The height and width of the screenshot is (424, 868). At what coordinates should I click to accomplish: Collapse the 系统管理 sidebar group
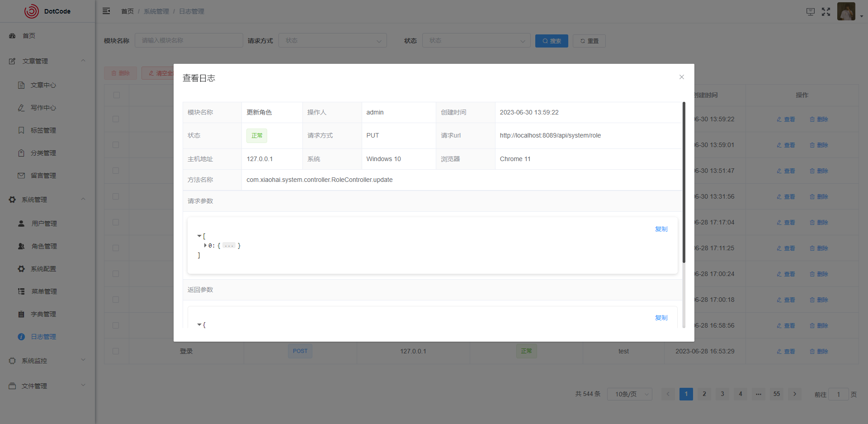pyautogui.click(x=47, y=200)
